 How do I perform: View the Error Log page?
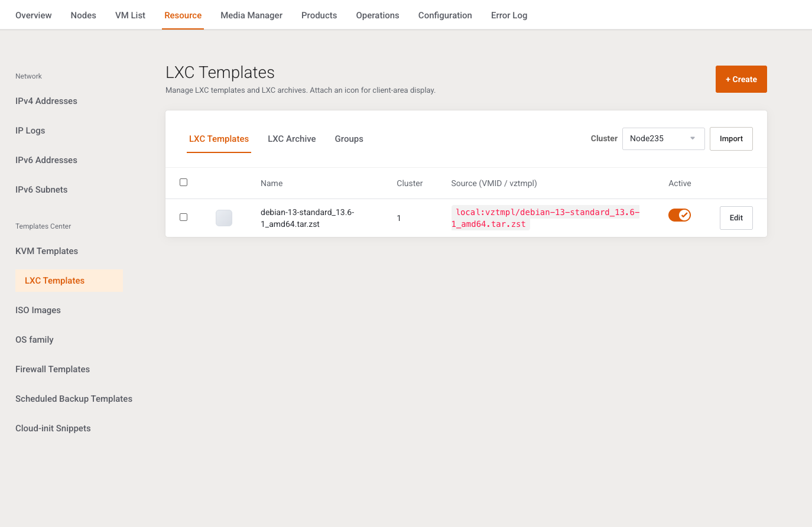coord(509,15)
